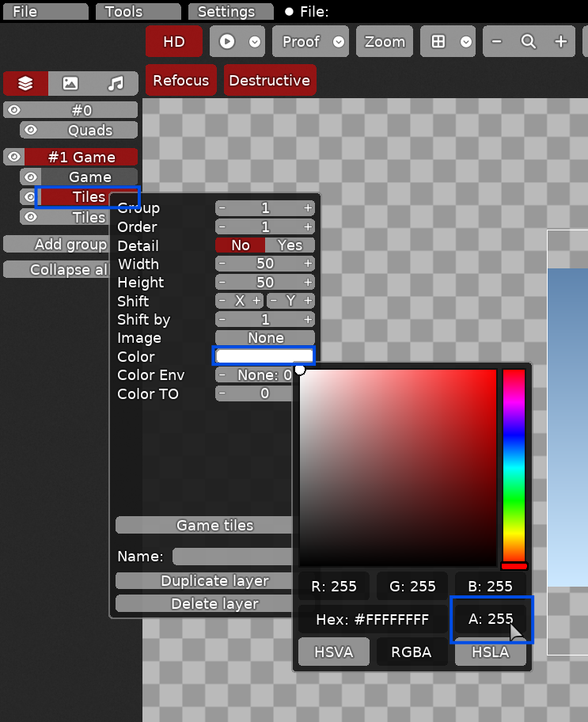Set Detail to No
Screen dimensions: 588x722
tap(241, 245)
